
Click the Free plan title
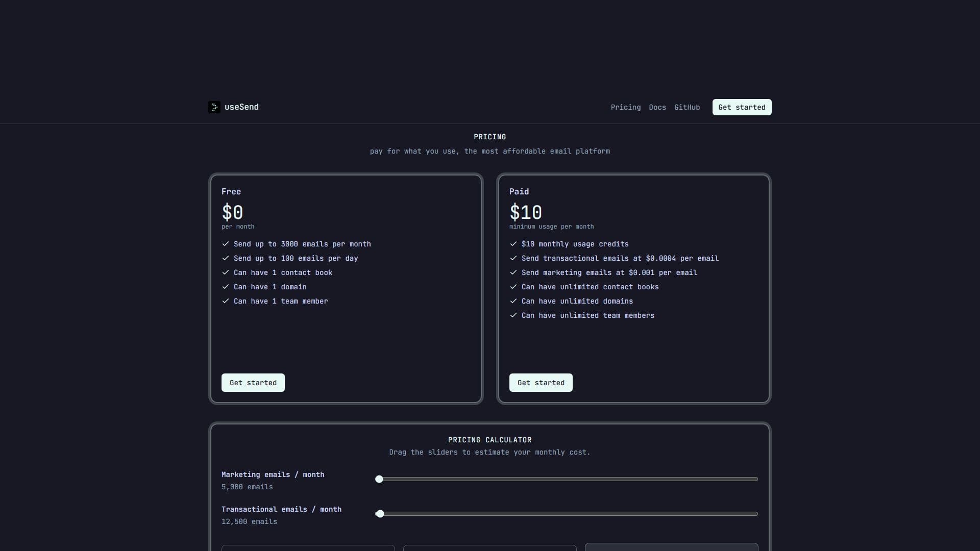tap(231, 192)
